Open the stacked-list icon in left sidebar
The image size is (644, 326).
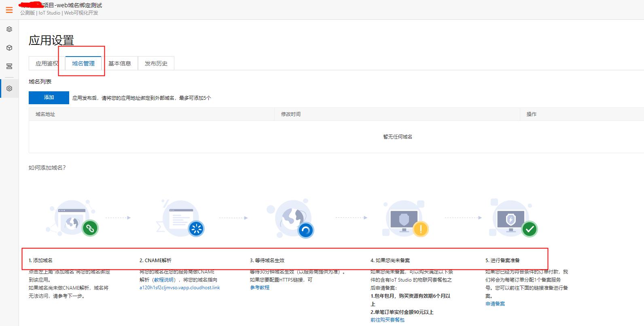tap(9, 66)
